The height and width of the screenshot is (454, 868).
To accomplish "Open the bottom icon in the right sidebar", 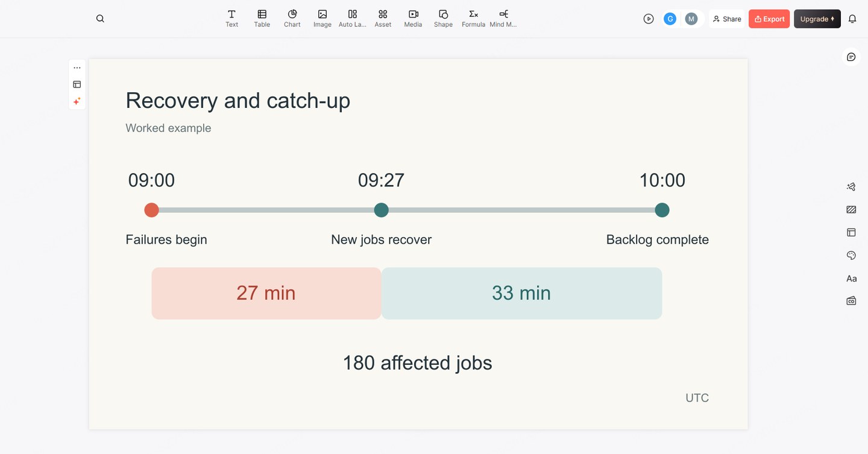I will (851, 300).
